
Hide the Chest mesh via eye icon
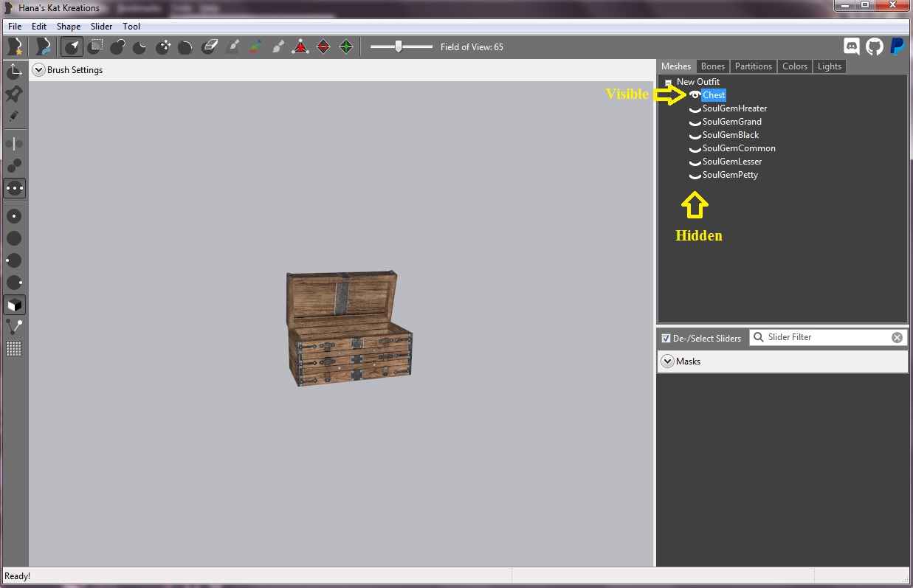pos(695,95)
